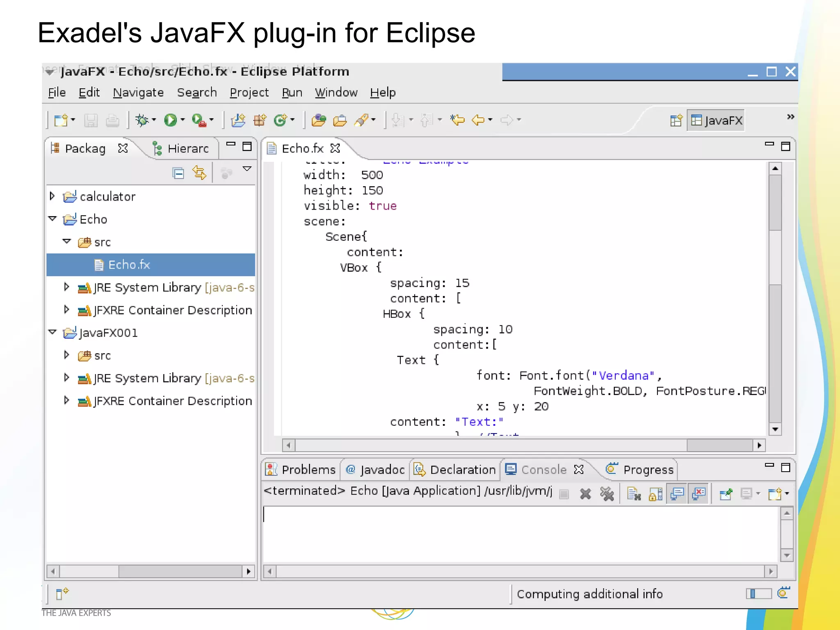Click inside the empty Console text area
Screen dimensions: 840x630
521,534
